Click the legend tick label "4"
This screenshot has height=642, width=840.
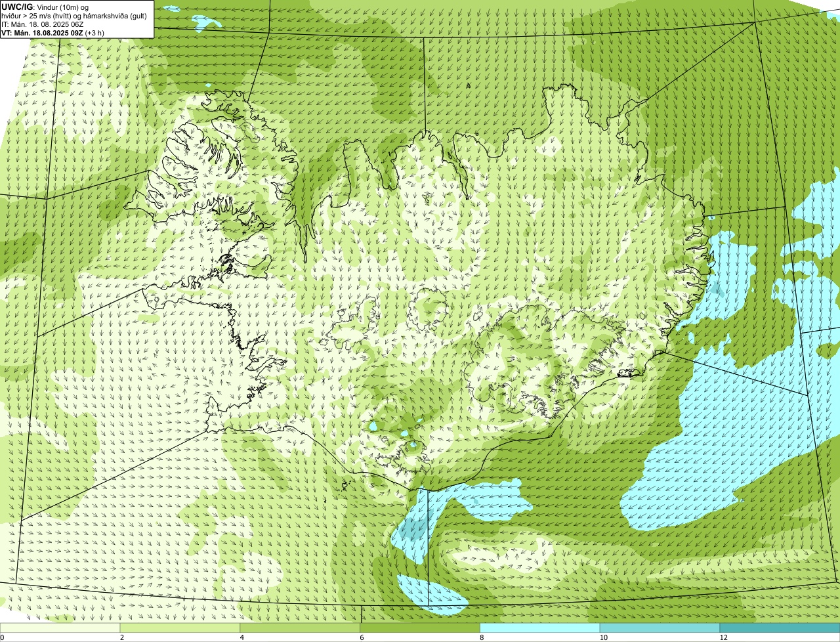pyautogui.click(x=241, y=637)
